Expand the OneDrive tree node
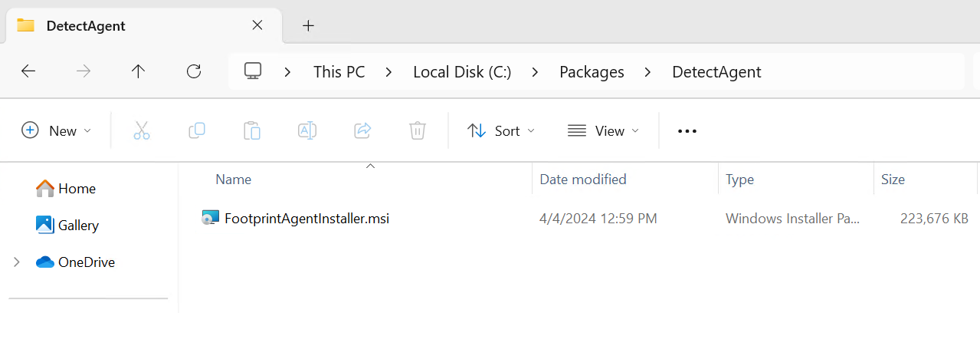The width and height of the screenshot is (980, 346). (17, 262)
